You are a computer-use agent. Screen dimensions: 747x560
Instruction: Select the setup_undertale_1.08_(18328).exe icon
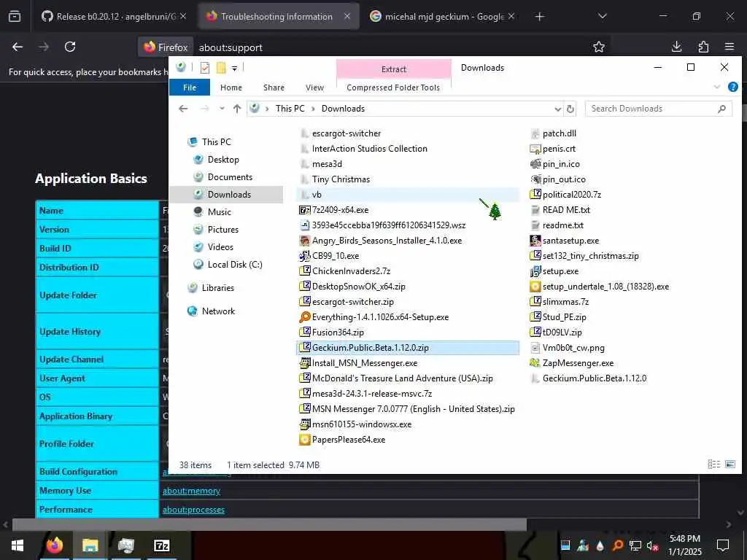coord(535,287)
